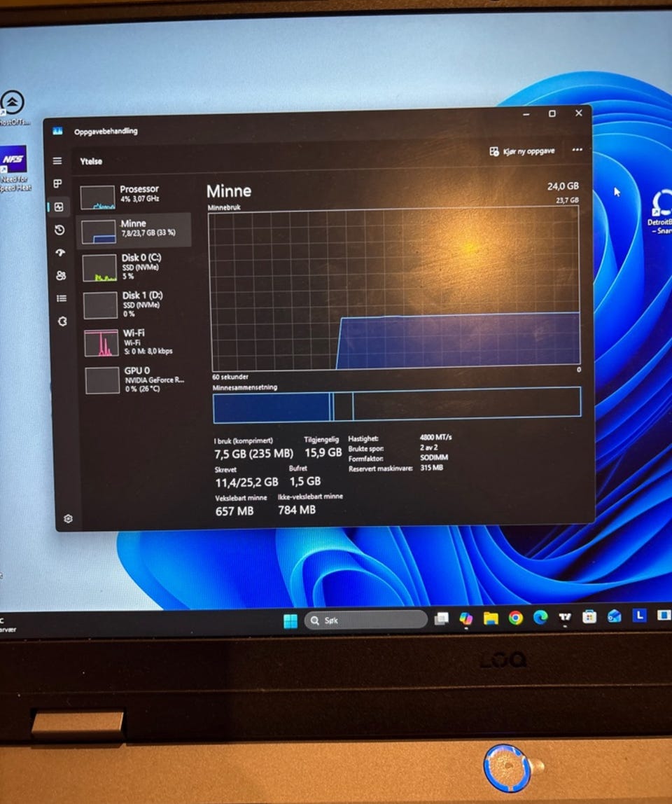Open the Outlook mail taskbar icon

point(614,616)
